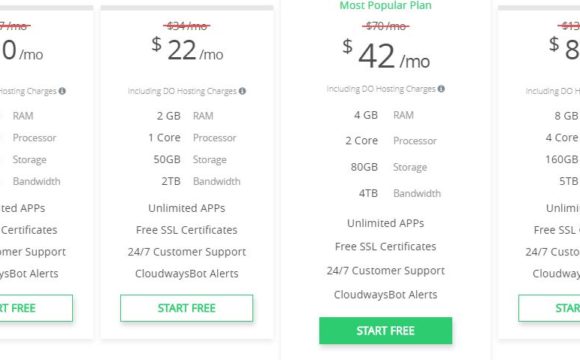Click 2 GB RAM on $22 plan
580x360 pixels.
185,116
